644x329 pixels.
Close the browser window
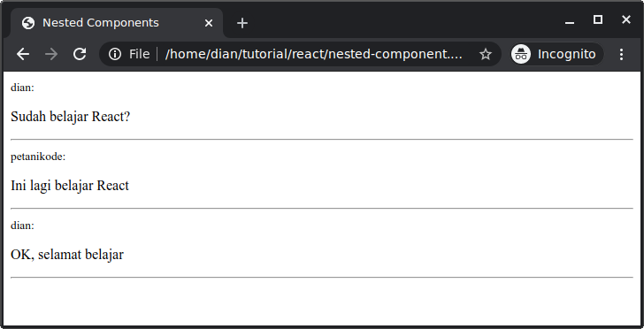click(626, 19)
